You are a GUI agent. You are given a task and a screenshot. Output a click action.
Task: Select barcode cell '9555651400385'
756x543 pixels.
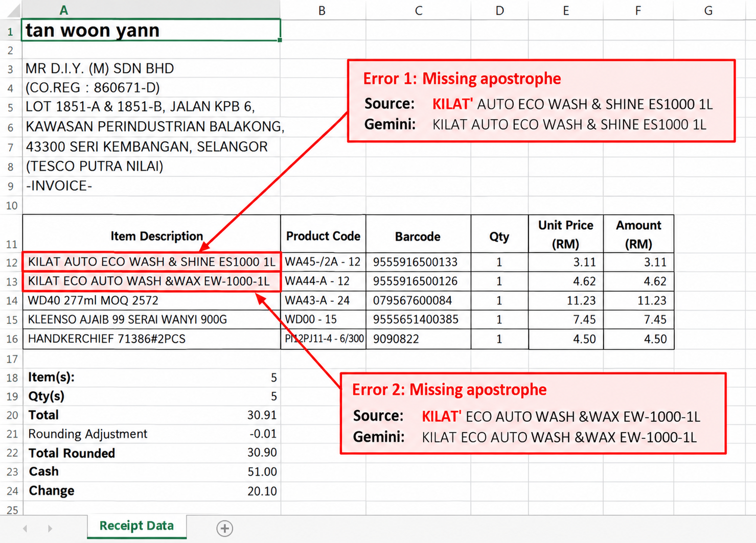tap(418, 320)
